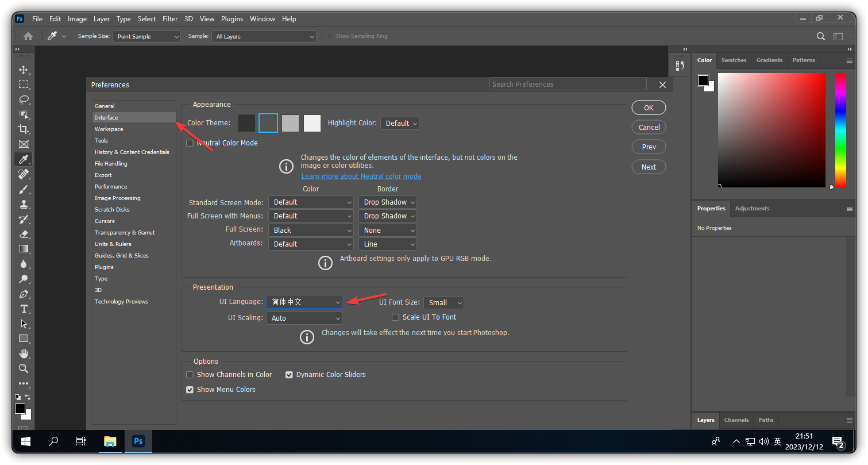
Task: Select the Eraser tool
Action: [24, 234]
